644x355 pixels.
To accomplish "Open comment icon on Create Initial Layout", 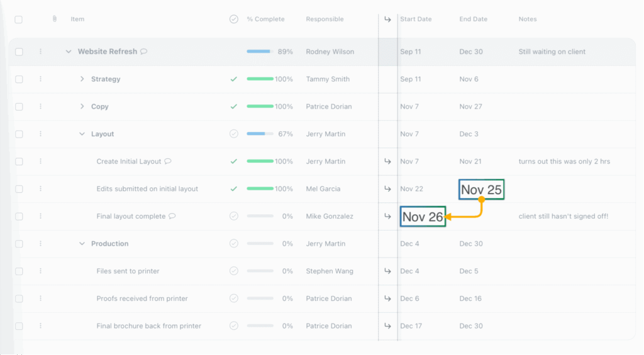I will tap(168, 161).
